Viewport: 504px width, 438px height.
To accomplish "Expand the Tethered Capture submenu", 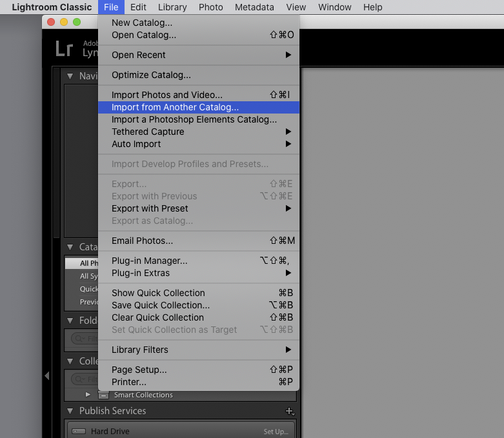I will [x=199, y=132].
